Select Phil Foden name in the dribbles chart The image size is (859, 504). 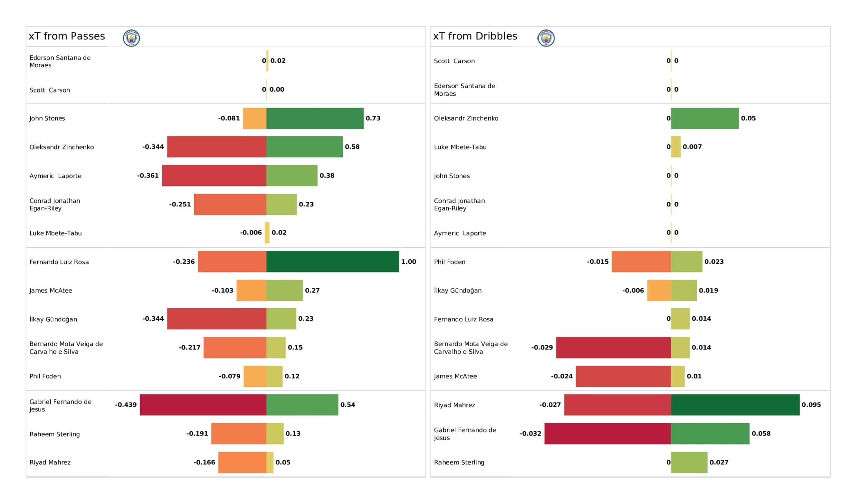click(x=450, y=262)
